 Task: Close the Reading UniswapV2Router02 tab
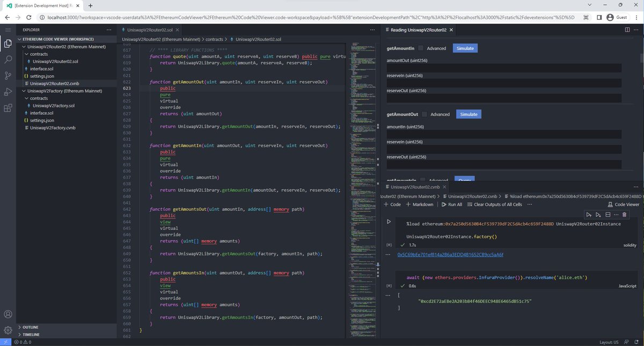[x=451, y=30]
